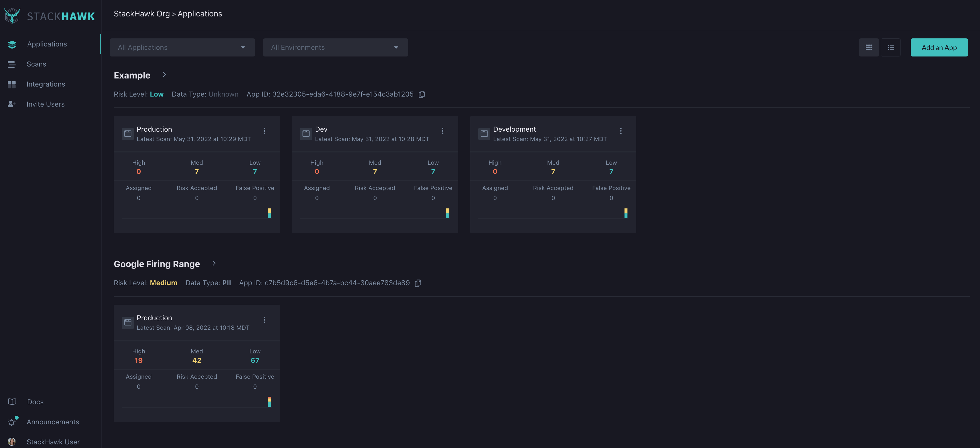Viewport: 980px width, 448px height.
Task: Open Production environment context menu
Action: click(x=265, y=131)
